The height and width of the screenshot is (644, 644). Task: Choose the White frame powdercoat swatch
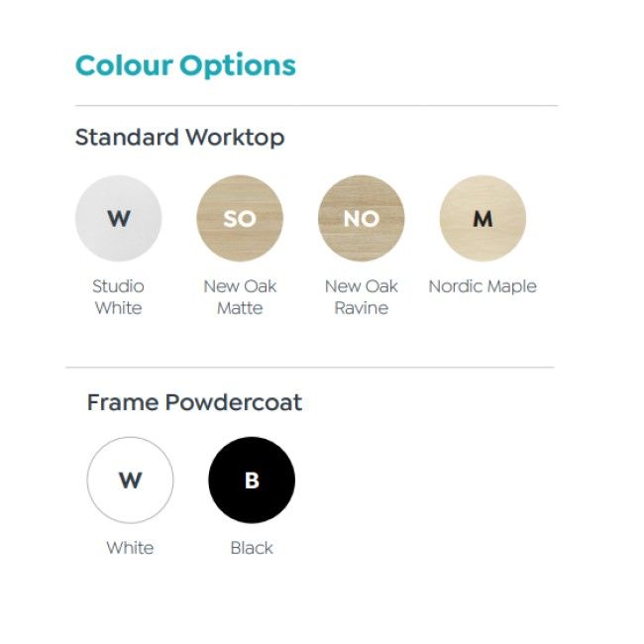130,481
